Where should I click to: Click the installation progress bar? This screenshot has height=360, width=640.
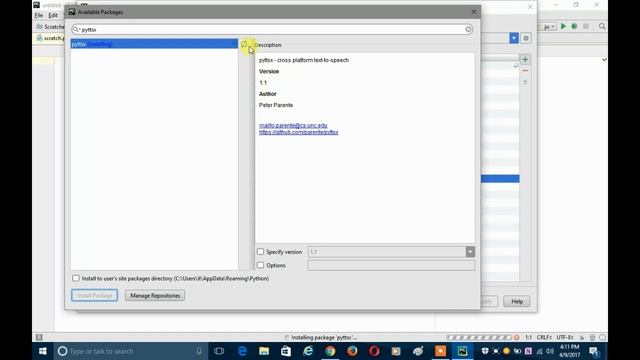point(479,338)
